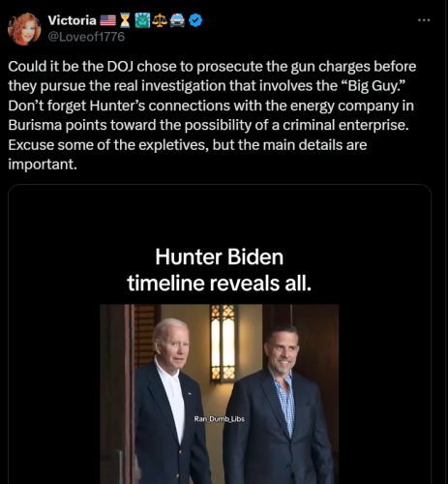448x484 pixels.
Task: Click the hourglass emoji in name
Action: pos(125,20)
